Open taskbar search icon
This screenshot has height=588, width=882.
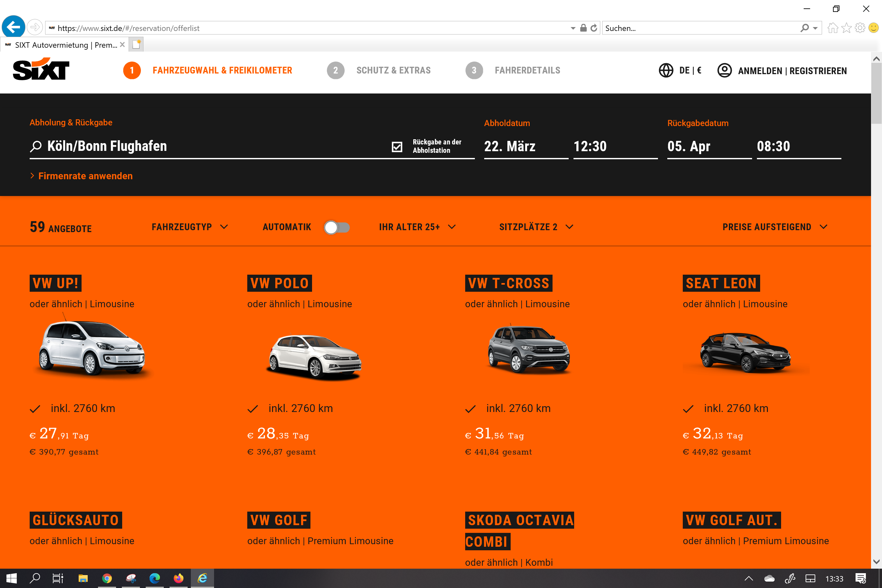coord(35,578)
